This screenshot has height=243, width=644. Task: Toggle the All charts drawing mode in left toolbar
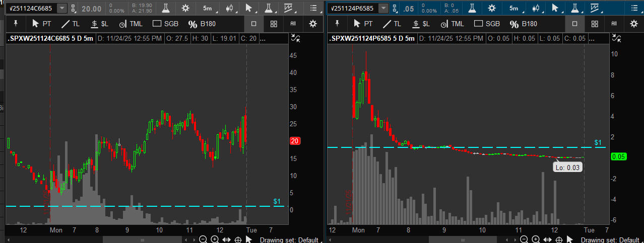293,24
